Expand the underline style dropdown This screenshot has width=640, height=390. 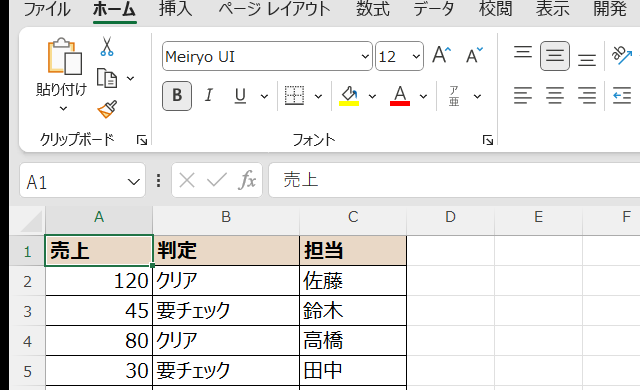coord(264,97)
